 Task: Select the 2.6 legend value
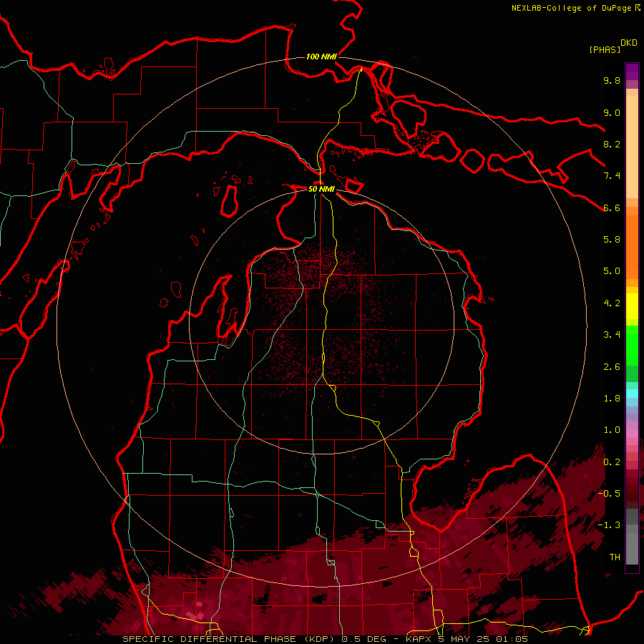(612, 367)
